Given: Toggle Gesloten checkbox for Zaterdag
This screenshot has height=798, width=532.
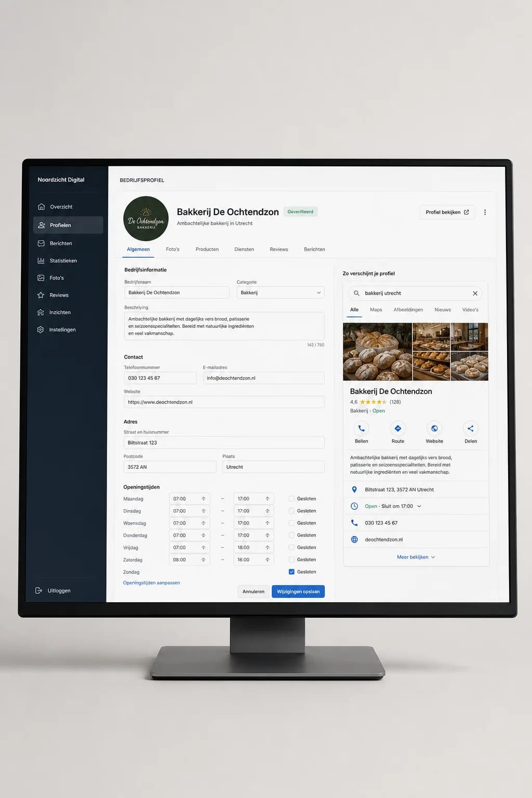Looking at the screenshot, I should [x=291, y=560].
